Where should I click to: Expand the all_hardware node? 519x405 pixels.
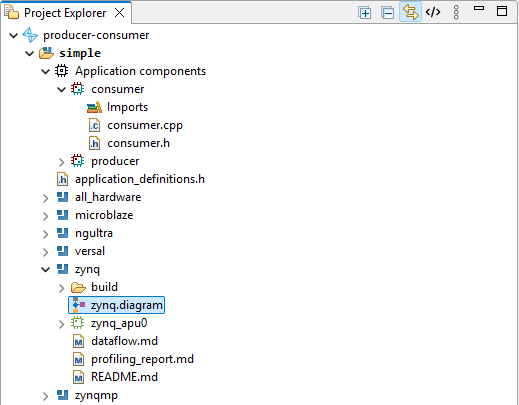coord(45,198)
